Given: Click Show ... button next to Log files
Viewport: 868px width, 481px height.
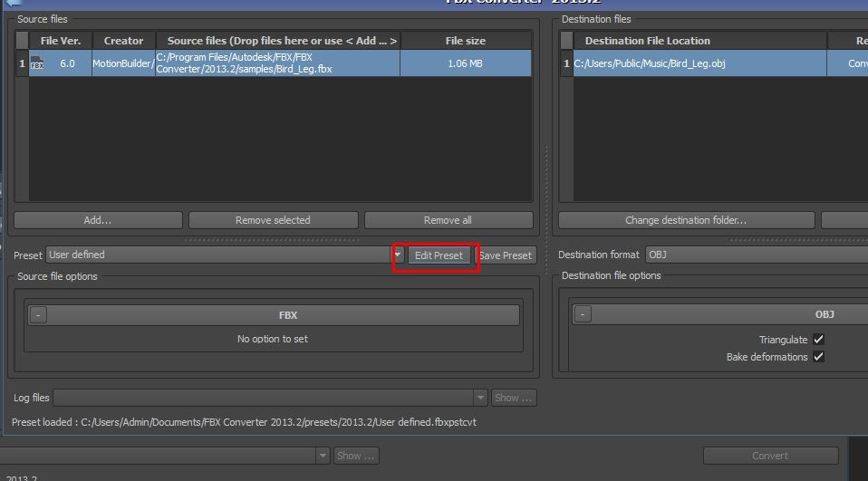Looking at the screenshot, I should pos(513,398).
